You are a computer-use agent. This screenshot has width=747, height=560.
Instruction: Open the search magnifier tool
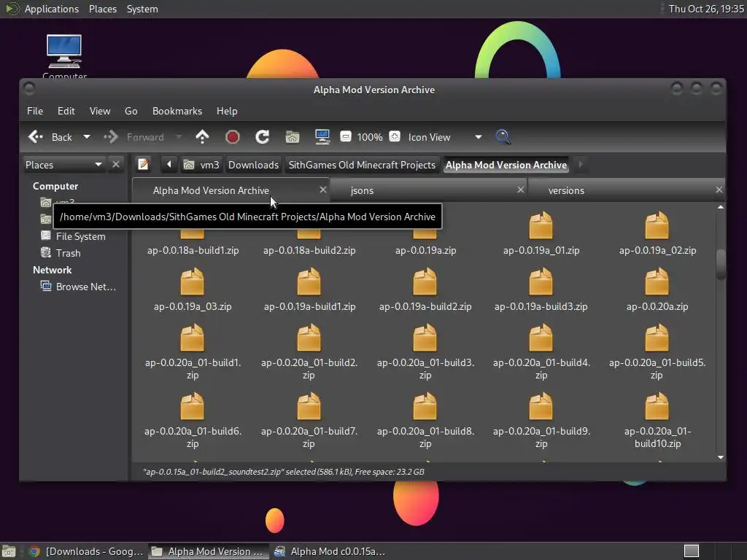(503, 137)
